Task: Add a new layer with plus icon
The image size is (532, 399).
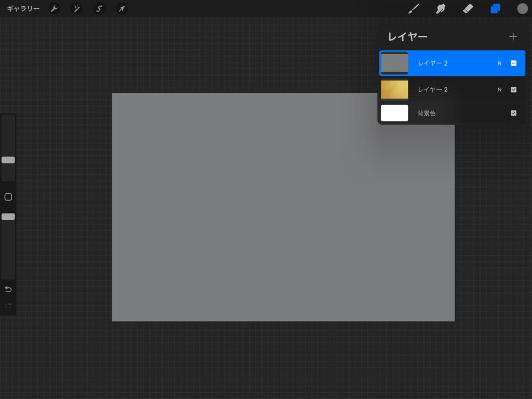Action: point(513,37)
